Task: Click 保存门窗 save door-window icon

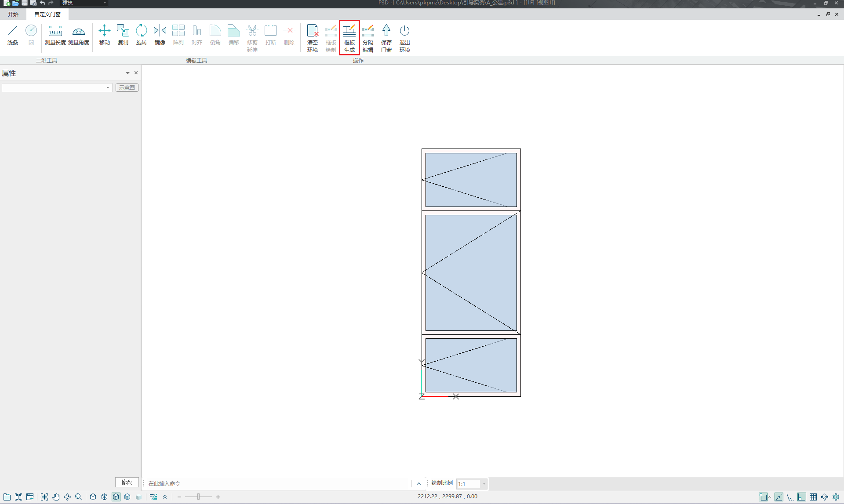Action: coord(386,38)
